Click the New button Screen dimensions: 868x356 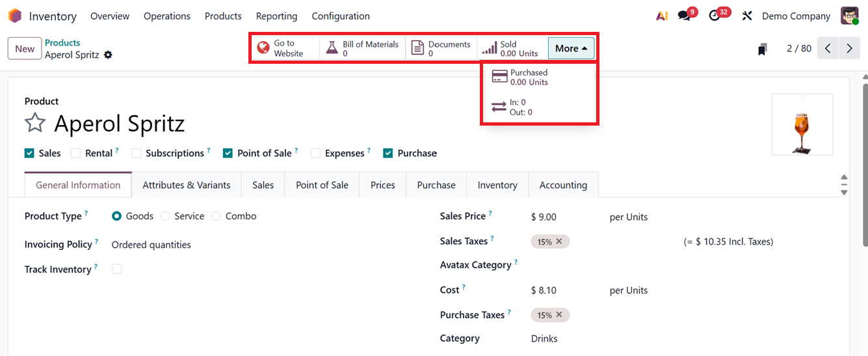click(x=25, y=49)
